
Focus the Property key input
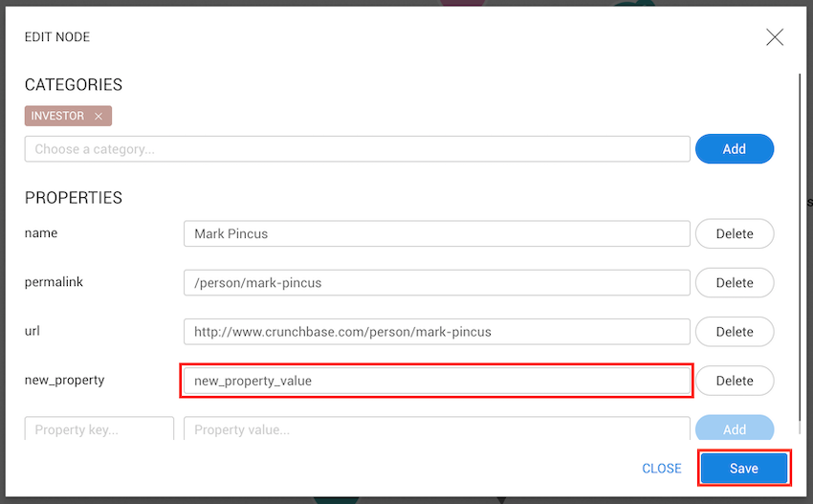click(99, 429)
